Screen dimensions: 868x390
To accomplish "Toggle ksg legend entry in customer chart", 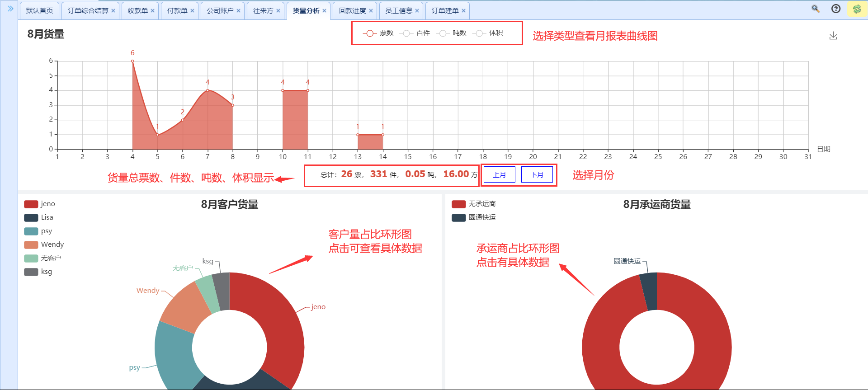I will click(38, 272).
